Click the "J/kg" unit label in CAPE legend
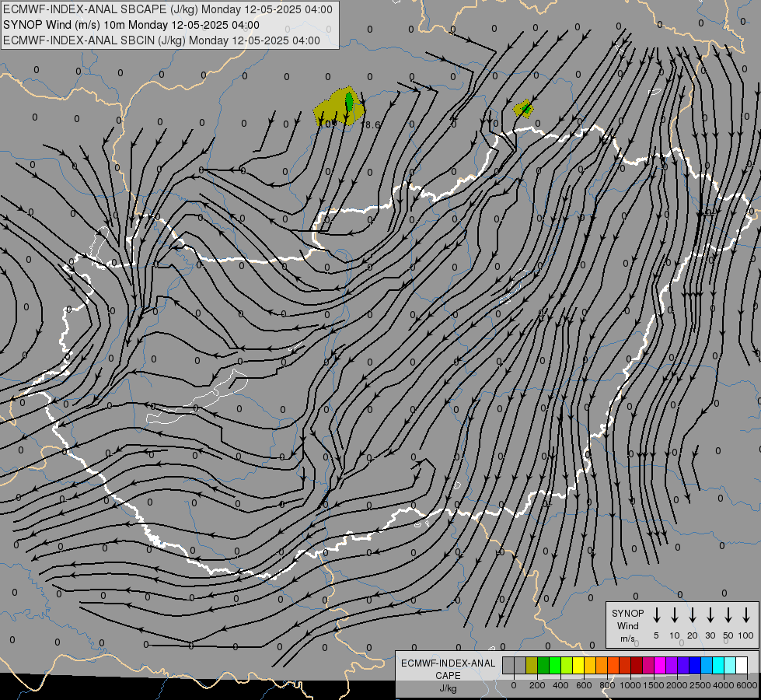This screenshot has width=761, height=700. 448,688
